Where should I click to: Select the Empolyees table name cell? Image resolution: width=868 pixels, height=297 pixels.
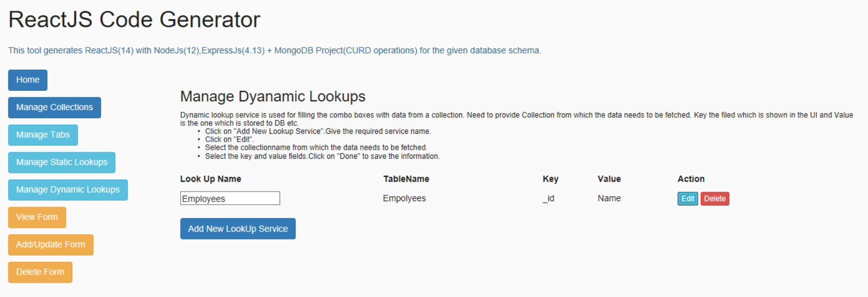pos(404,198)
